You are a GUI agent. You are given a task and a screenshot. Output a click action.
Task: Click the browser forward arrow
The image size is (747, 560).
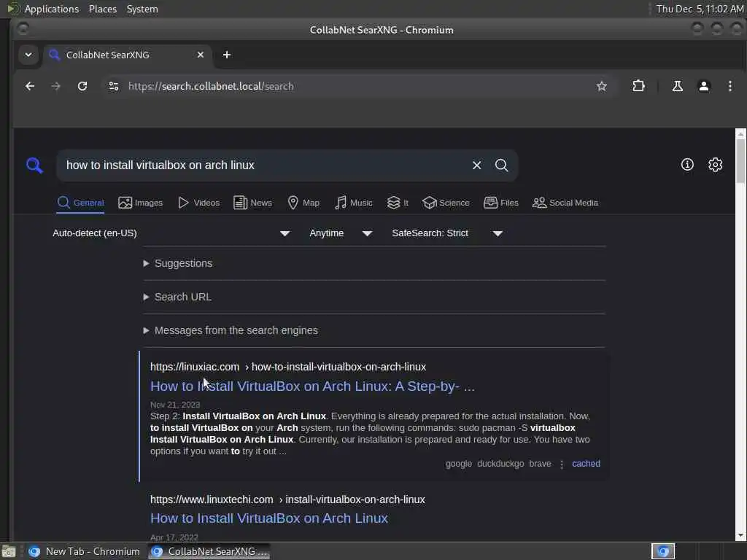click(x=55, y=86)
